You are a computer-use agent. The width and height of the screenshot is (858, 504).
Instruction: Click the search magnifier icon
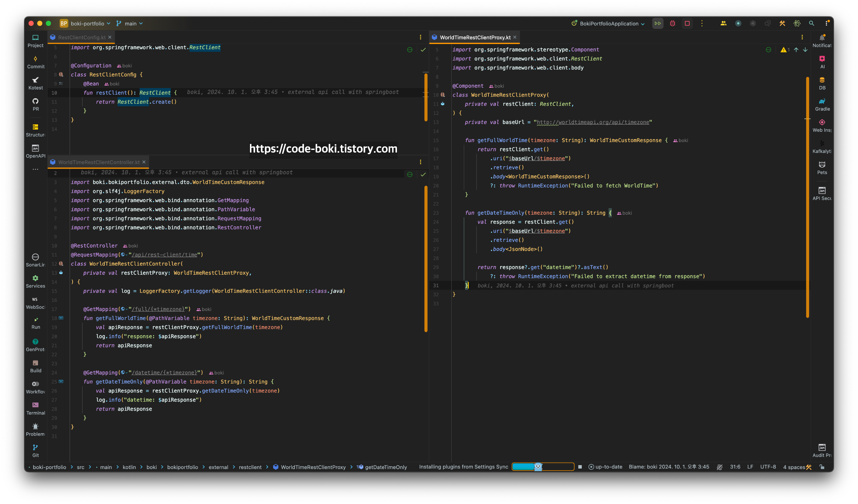coord(811,23)
